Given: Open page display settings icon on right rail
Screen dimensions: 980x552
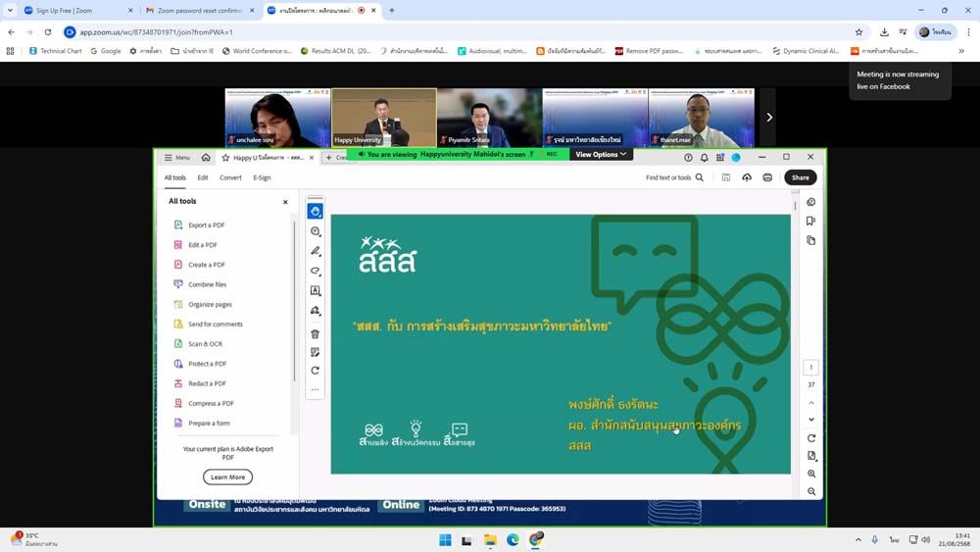Looking at the screenshot, I should pos(811,456).
